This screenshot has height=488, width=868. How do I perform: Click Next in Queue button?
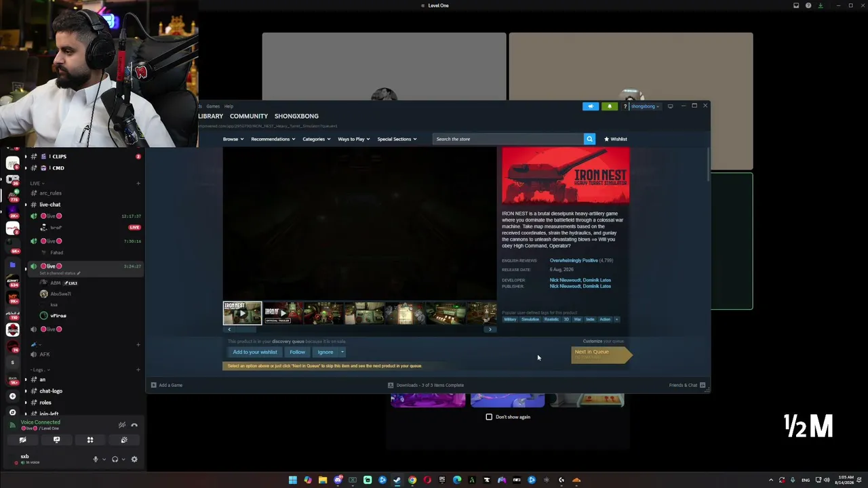[x=601, y=354]
